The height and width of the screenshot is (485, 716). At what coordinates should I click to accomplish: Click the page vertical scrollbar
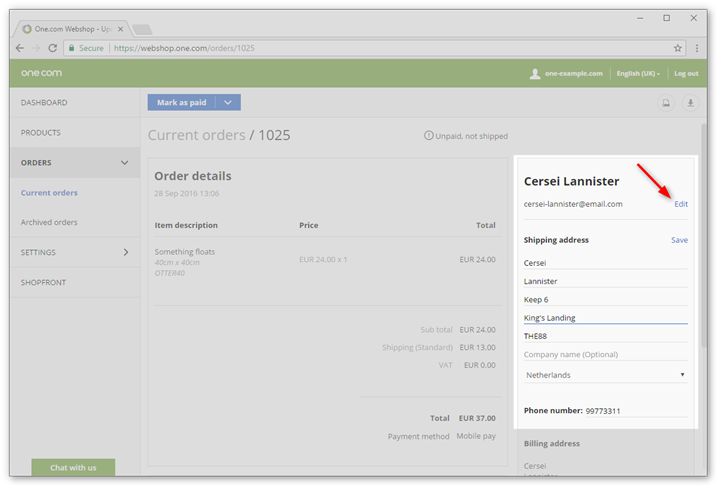click(x=704, y=237)
